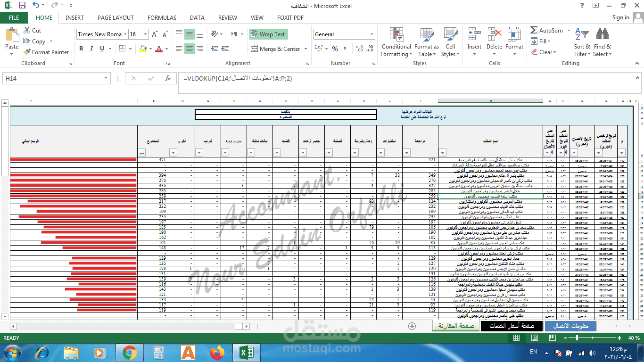Click the Paste button

(x=12, y=42)
